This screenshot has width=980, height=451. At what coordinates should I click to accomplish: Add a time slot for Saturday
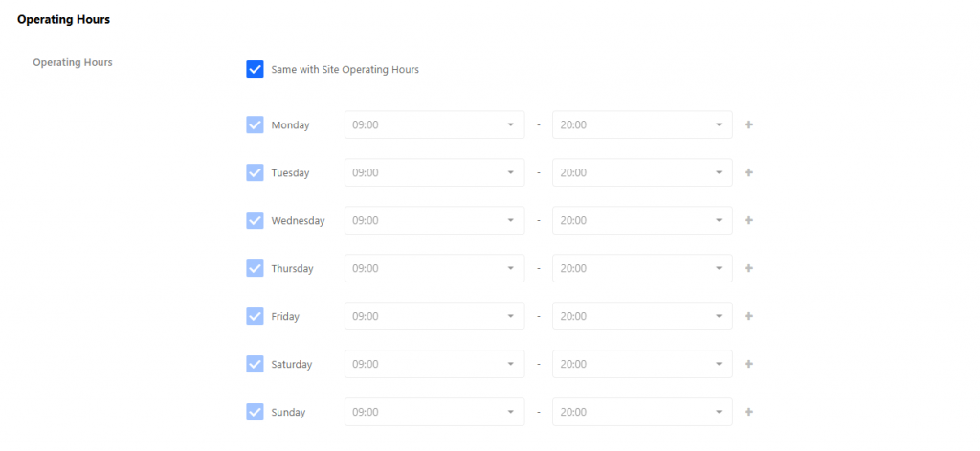[x=748, y=364]
